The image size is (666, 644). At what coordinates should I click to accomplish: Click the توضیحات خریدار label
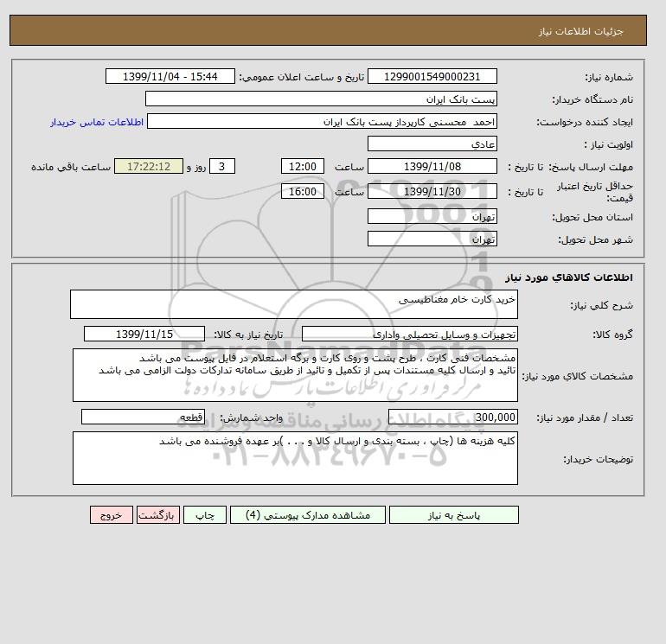tap(598, 459)
